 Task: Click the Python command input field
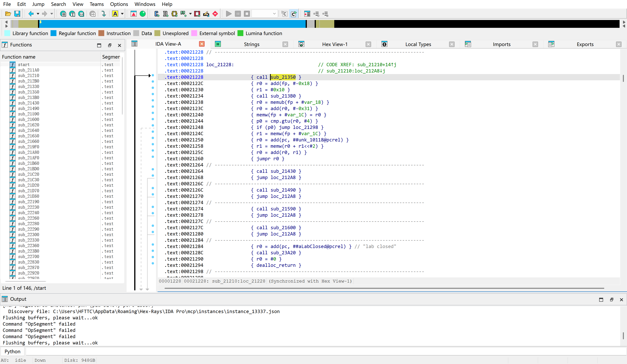(x=326, y=351)
